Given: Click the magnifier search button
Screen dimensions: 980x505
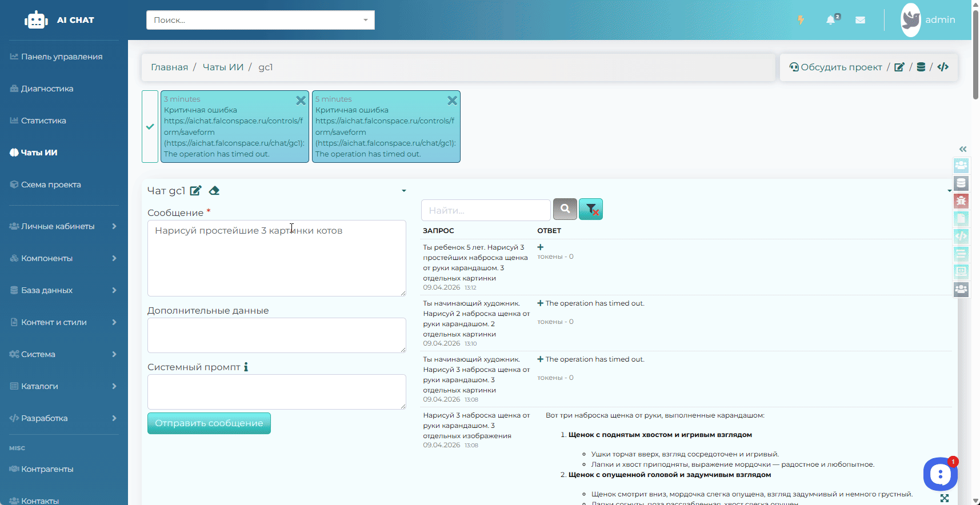Looking at the screenshot, I should click(x=565, y=209).
